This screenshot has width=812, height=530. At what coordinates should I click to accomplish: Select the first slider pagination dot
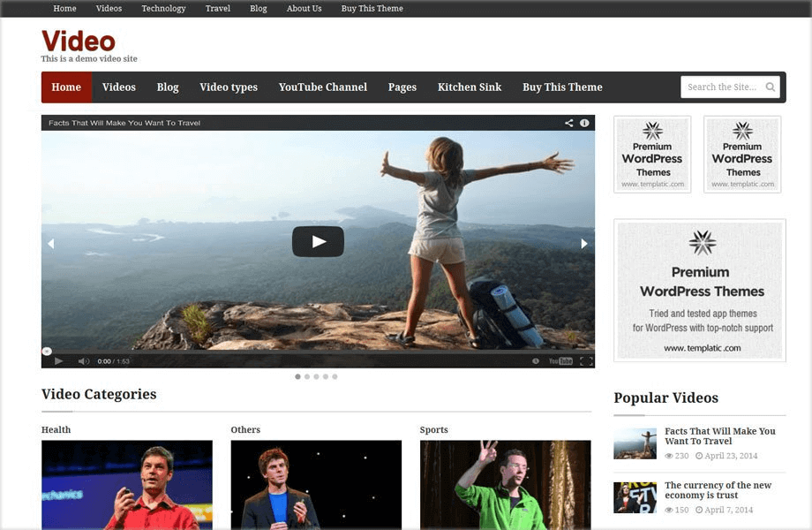297,376
